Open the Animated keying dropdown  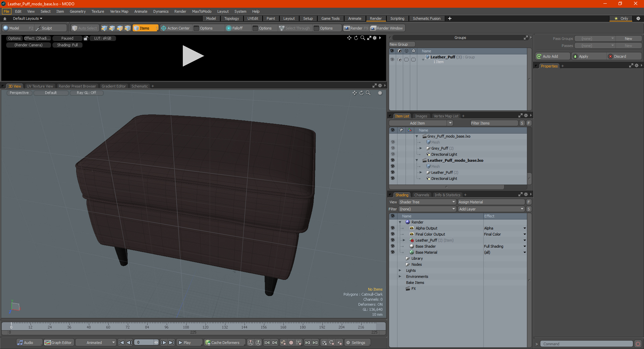[96, 343]
